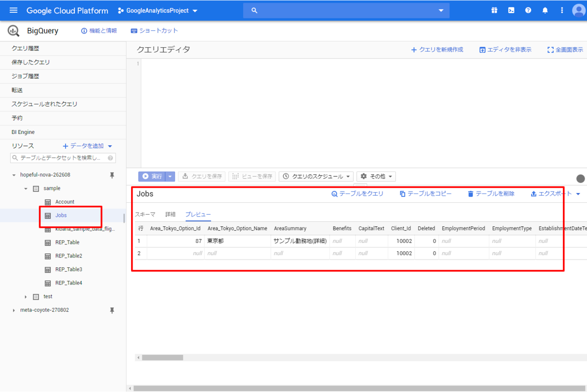Unpin the meta-coyote-270802 project
Image resolution: width=587 pixels, height=392 pixels.
pyautogui.click(x=112, y=310)
